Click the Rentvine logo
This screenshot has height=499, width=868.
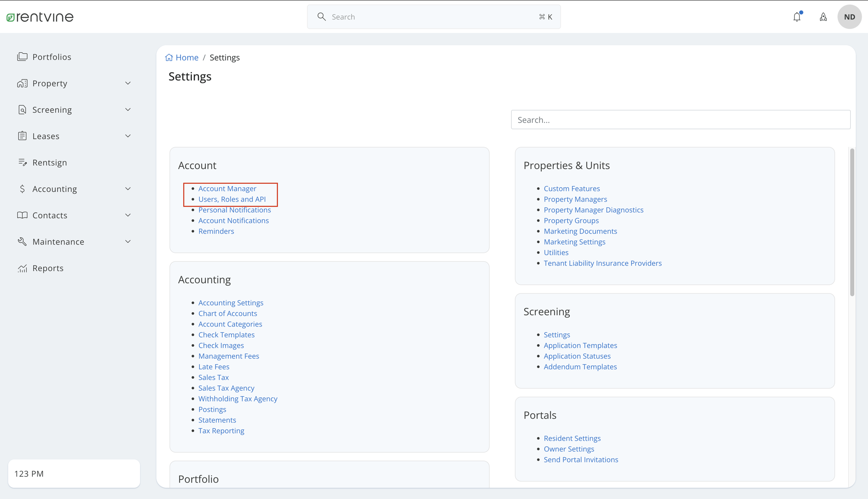pos(40,17)
